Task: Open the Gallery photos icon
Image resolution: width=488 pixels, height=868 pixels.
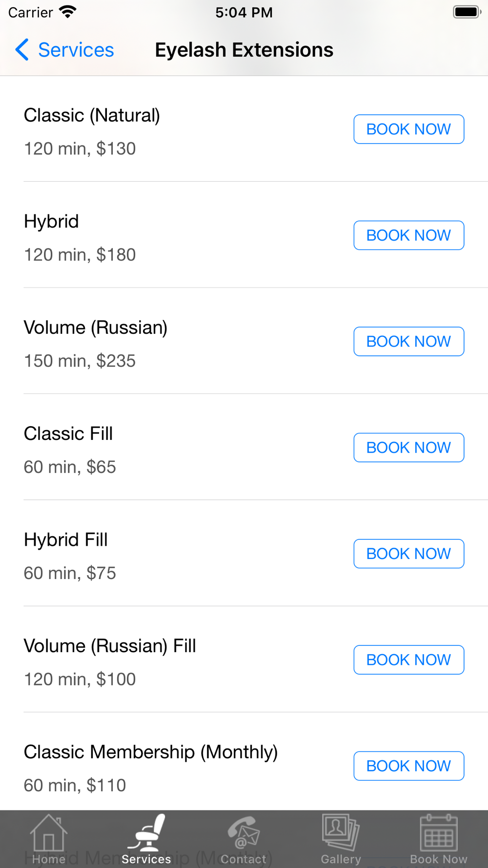Action: (x=341, y=833)
